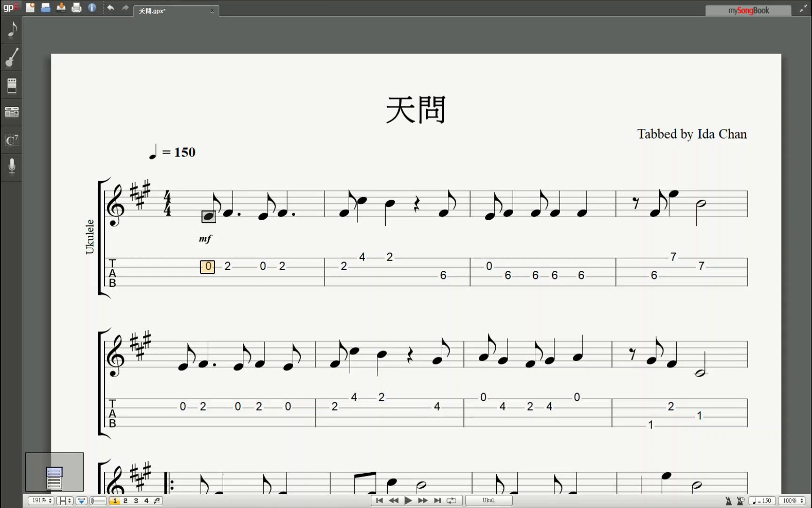Create a new document

tap(30, 8)
